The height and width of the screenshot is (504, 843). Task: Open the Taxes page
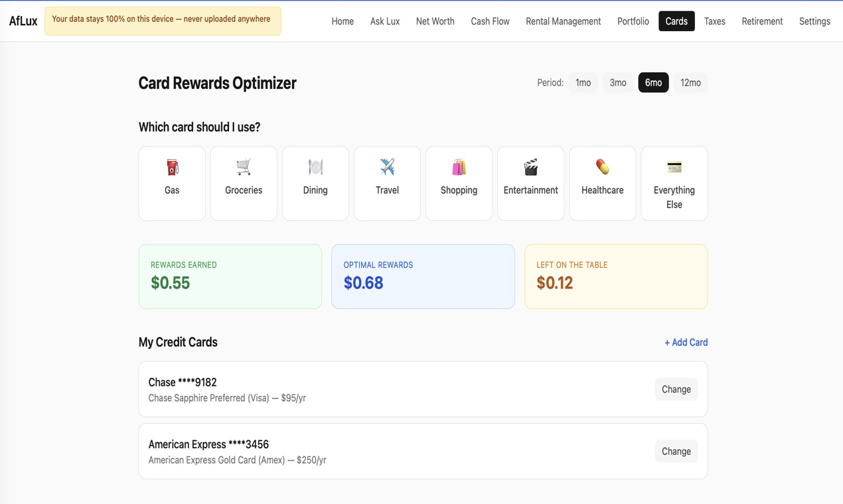pyautogui.click(x=715, y=21)
